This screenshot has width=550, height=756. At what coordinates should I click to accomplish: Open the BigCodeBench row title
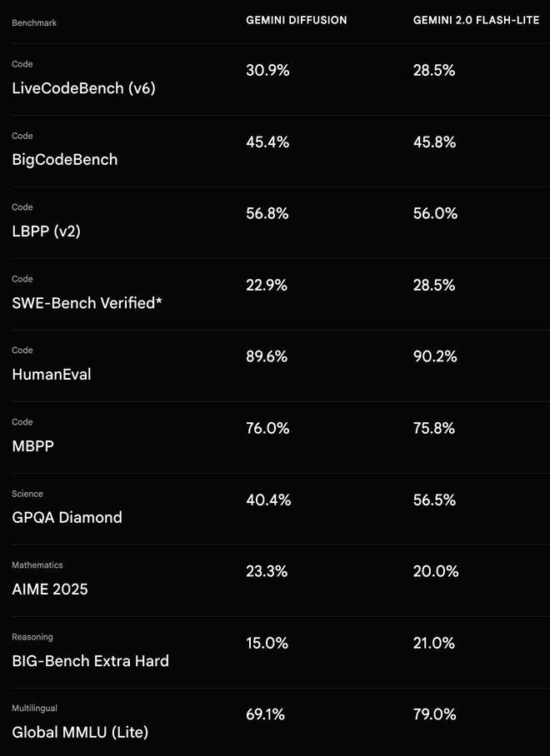coord(65,160)
